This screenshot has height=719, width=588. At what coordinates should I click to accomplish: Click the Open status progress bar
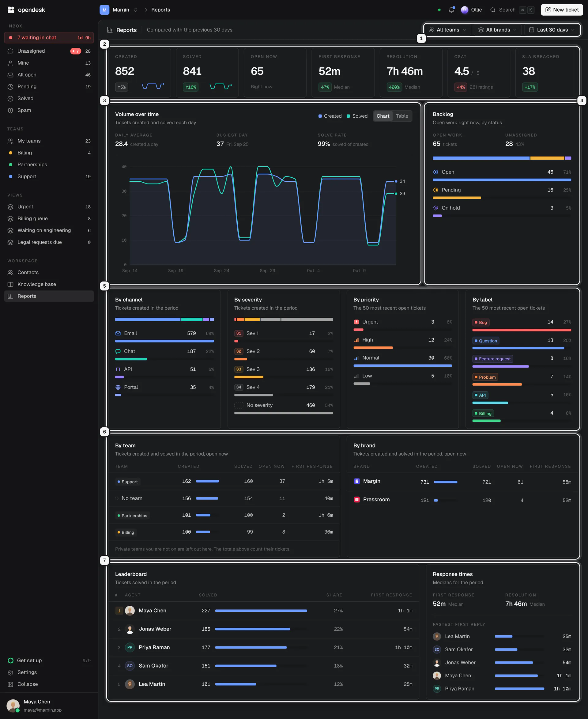tap(502, 180)
